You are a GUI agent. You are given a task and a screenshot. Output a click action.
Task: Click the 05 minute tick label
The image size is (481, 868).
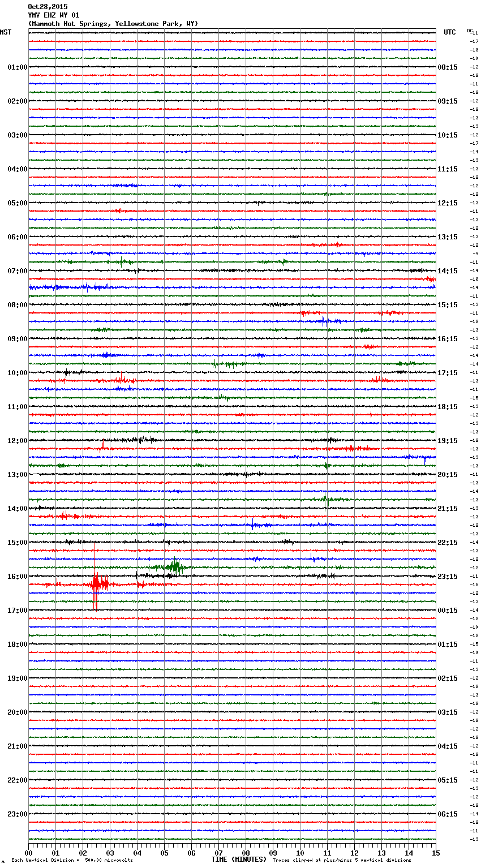click(x=165, y=853)
